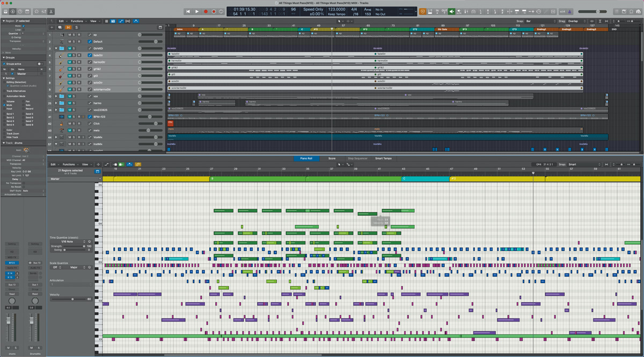
Task: Toggle the On checkbox for Master group
Action: [x=12, y=73]
